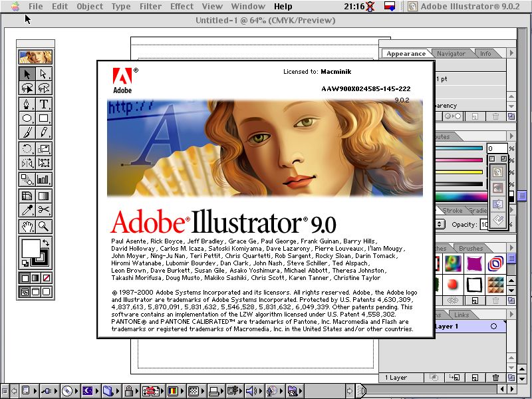The image size is (532, 399).
Task: Open the printer Control Strip module
Action: click(217, 391)
